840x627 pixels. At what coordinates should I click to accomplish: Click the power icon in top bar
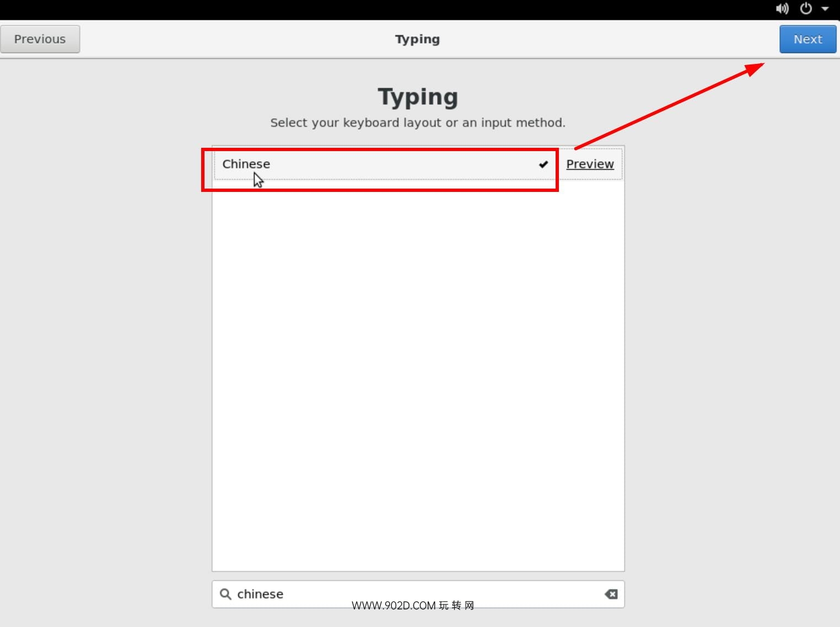(x=806, y=9)
